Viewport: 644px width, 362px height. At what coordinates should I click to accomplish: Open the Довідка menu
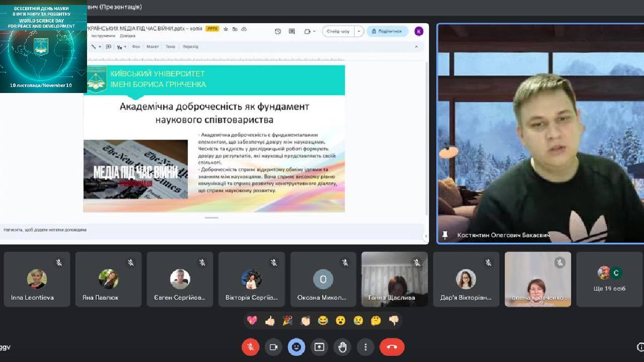click(127, 36)
